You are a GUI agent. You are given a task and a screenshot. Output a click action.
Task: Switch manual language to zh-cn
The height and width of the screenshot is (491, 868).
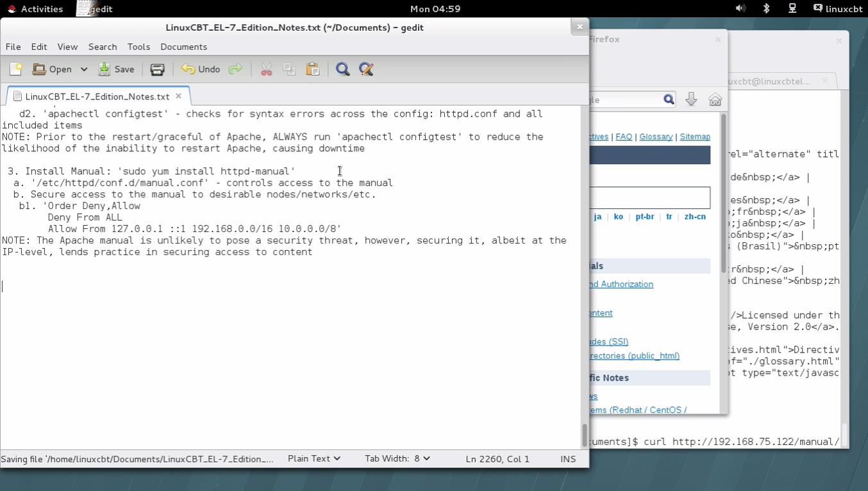pos(695,217)
